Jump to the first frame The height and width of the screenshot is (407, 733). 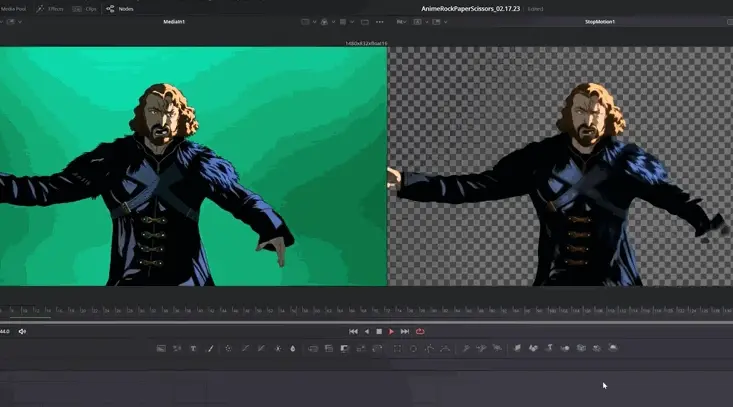[x=353, y=331]
